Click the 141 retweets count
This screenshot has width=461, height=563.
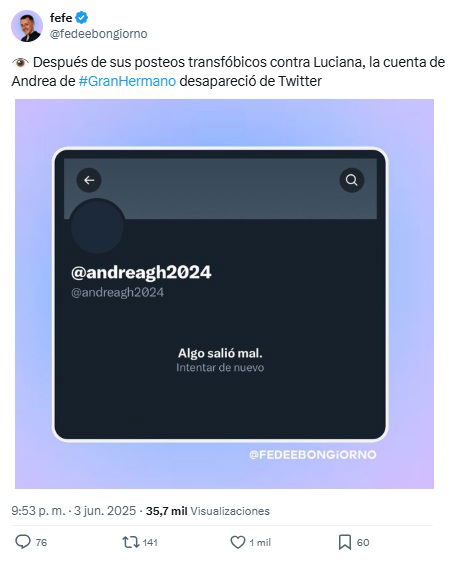coord(150,542)
